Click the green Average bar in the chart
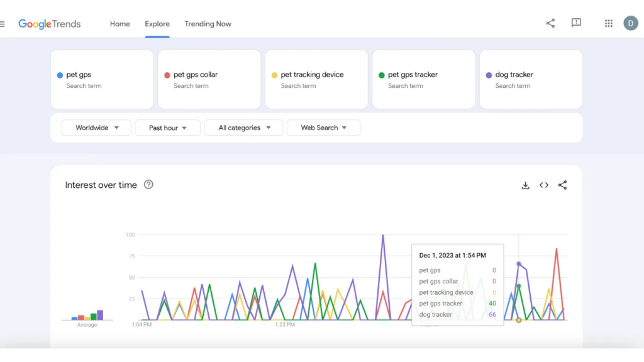The width and height of the screenshot is (644, 362). 93,317
